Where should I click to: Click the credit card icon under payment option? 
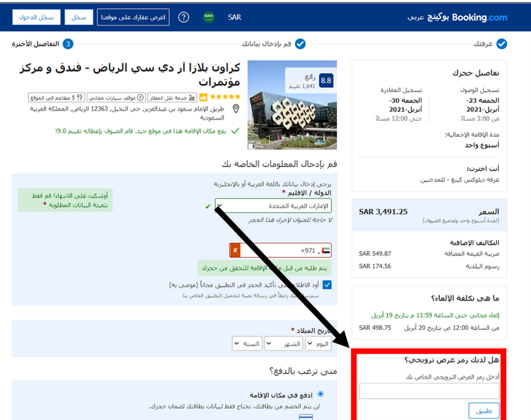(306, 417)
